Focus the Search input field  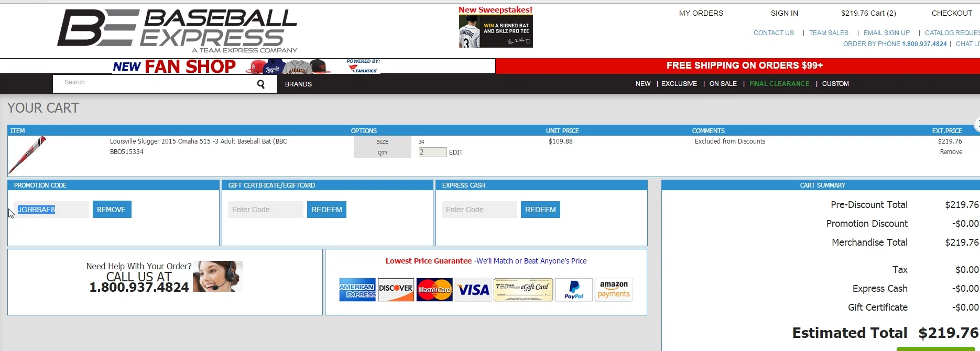click(x=155, y=83)
